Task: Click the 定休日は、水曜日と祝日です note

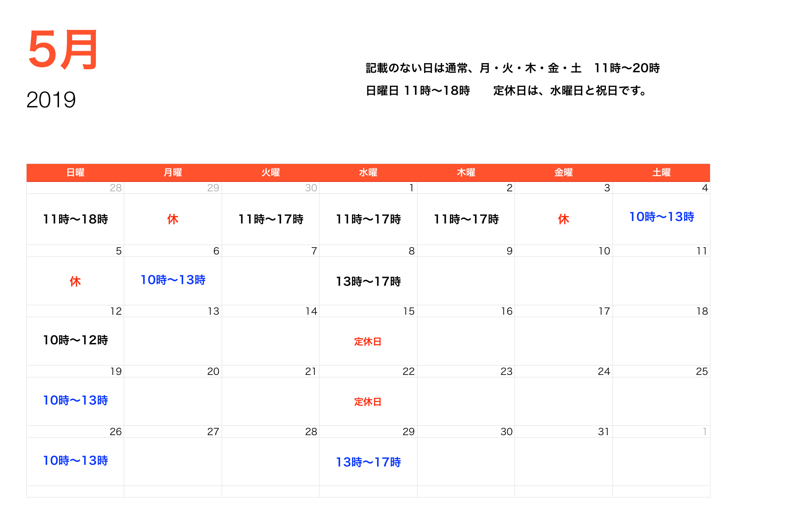Action: [571, 91]
